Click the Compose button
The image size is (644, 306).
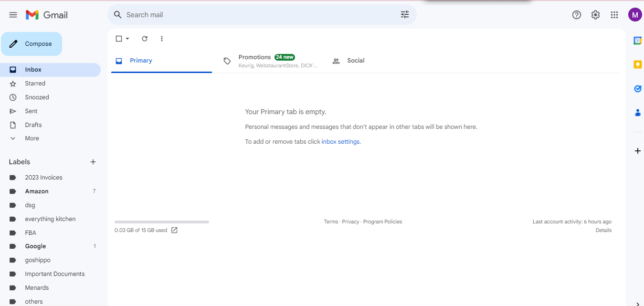click(32, 44)
